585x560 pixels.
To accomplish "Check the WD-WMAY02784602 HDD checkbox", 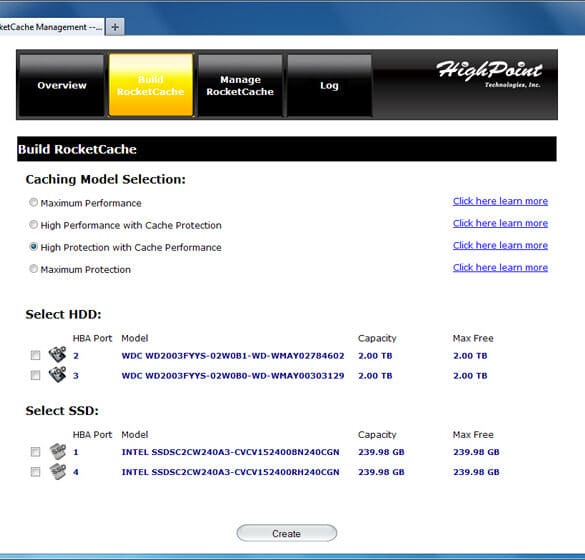I will tap(35, 355).
